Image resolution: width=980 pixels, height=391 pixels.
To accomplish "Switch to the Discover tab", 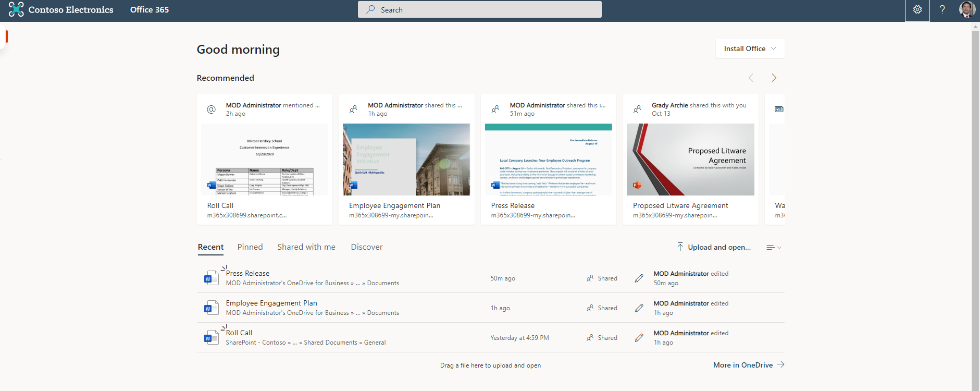I will click(367, 247).
